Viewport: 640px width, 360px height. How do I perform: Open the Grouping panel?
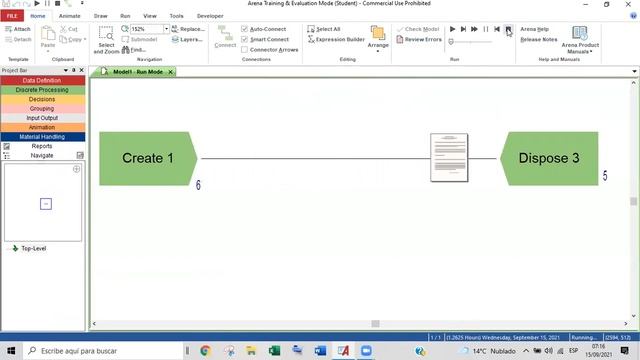42,109
